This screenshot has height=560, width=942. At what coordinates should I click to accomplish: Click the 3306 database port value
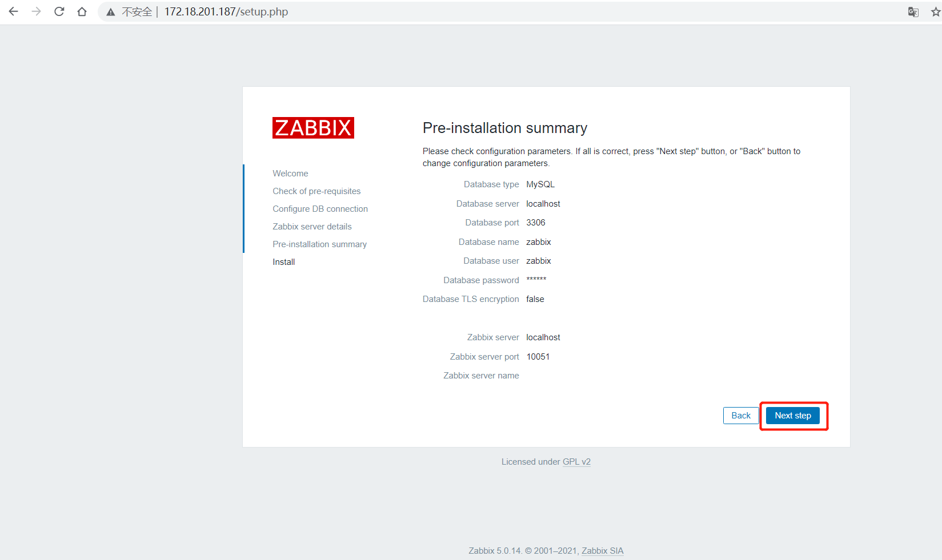coord(536,223)
